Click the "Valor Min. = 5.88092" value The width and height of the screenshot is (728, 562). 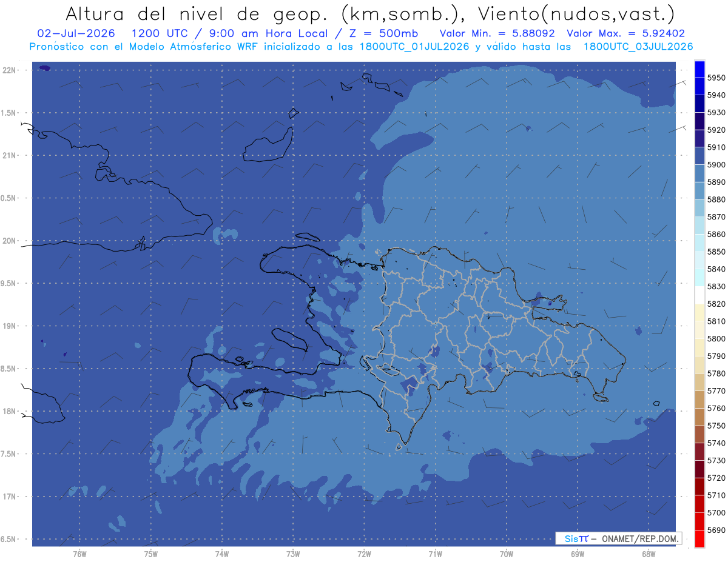click(499, 34)
